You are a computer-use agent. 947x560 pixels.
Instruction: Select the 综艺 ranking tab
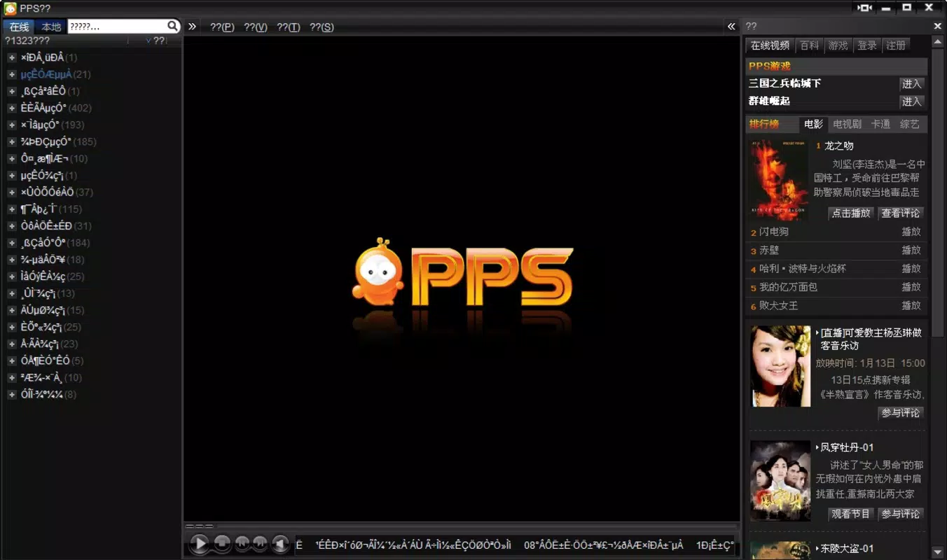point(910,124)
